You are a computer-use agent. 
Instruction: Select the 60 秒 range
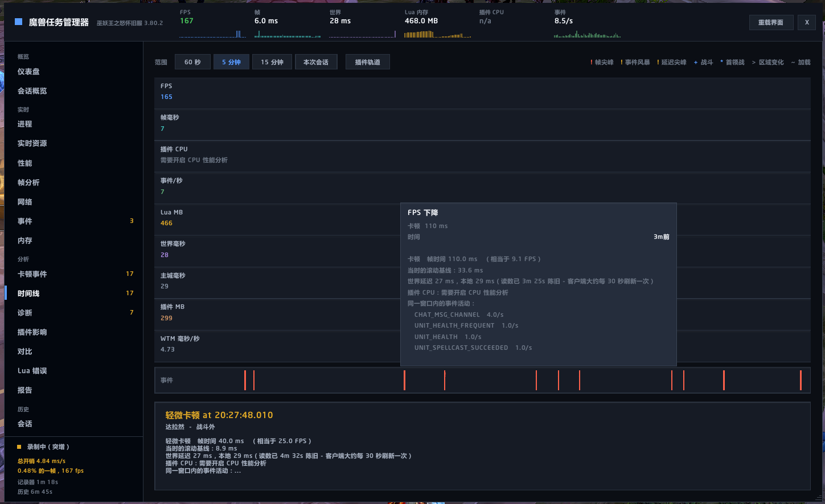point(192,62)
